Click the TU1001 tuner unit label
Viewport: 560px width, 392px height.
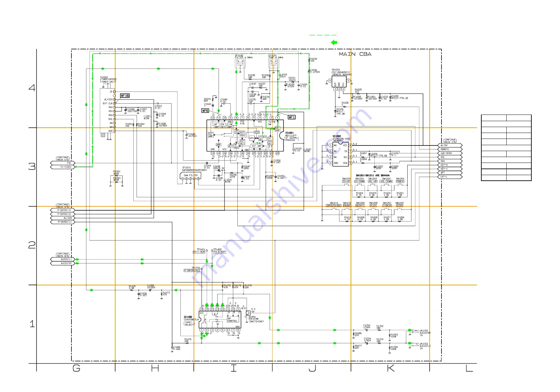tap(108, 80)
